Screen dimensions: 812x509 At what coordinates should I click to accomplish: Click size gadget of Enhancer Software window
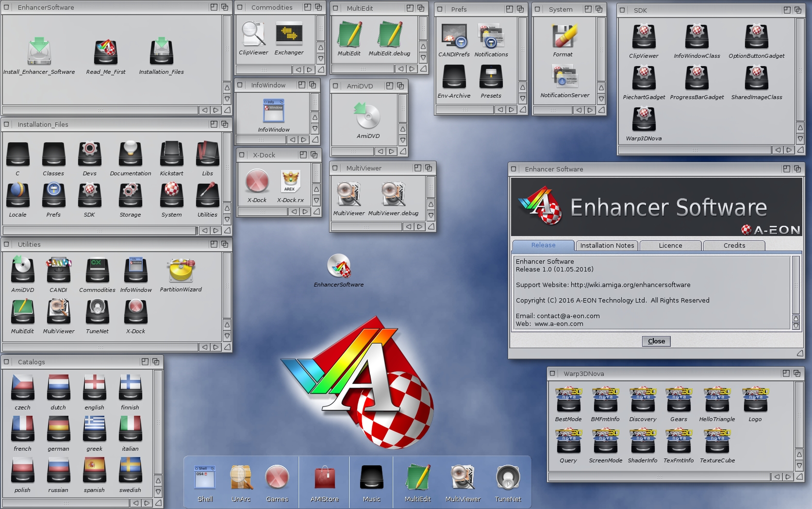[799, 354]
